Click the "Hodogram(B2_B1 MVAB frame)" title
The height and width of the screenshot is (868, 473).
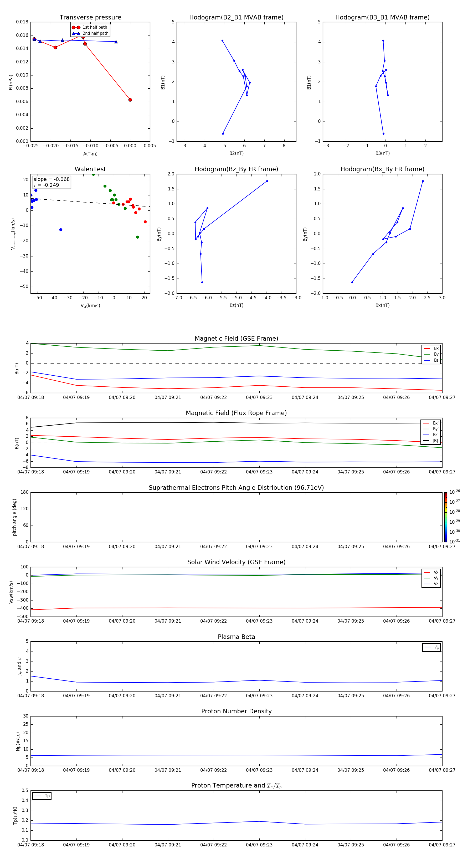[x=236, y=17]
